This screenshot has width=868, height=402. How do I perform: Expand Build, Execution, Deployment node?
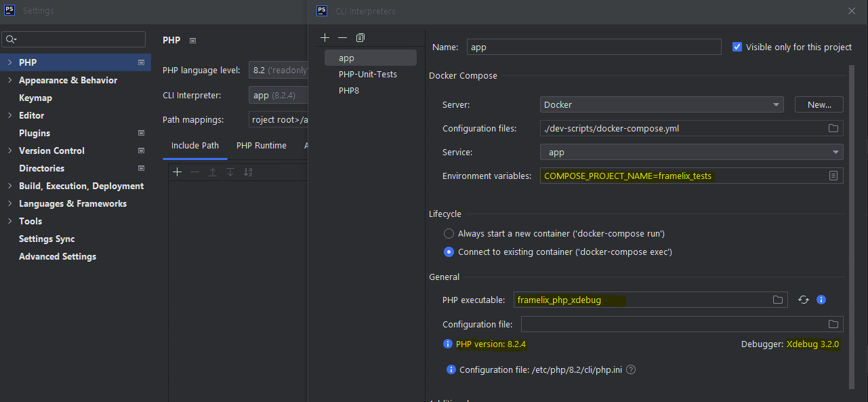(9, 186)
